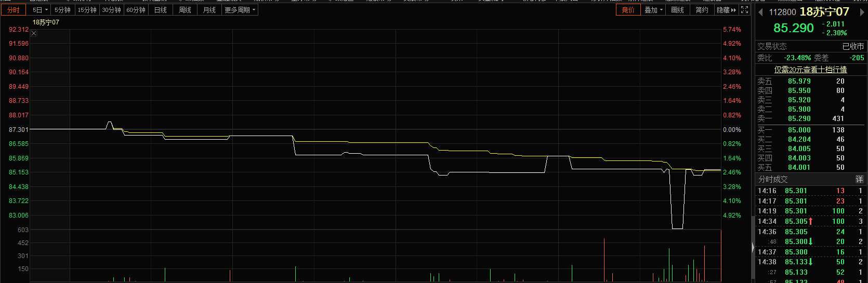The height and width of the screenshot is (283, 868).
Task: Select the 分时 intraday tab
Action: pos(14,10)
